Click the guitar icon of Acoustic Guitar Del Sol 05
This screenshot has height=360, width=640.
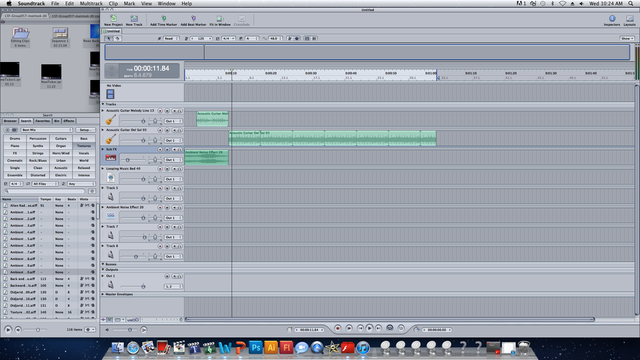click(111, 139)
